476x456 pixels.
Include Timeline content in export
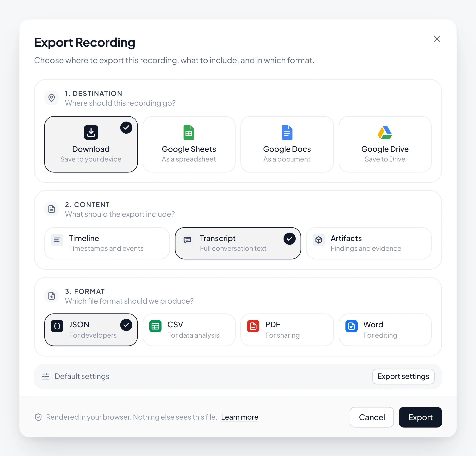107,243
